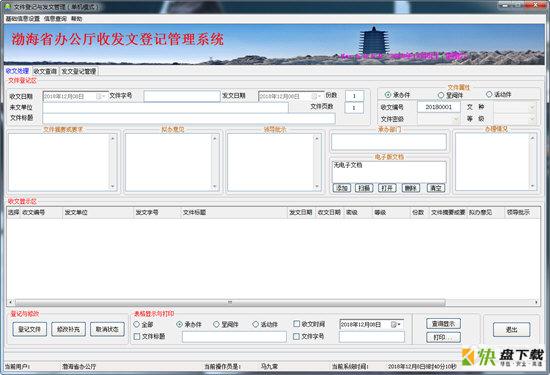Screen dimensions: 550x375
Task: Click the 查询显示 button
Action: [444, 324]
